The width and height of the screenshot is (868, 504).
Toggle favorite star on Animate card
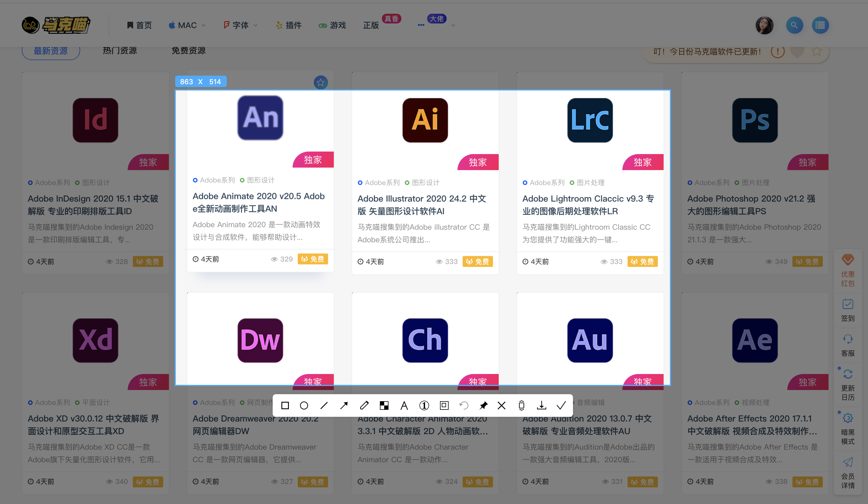click(x=321, y=82)
